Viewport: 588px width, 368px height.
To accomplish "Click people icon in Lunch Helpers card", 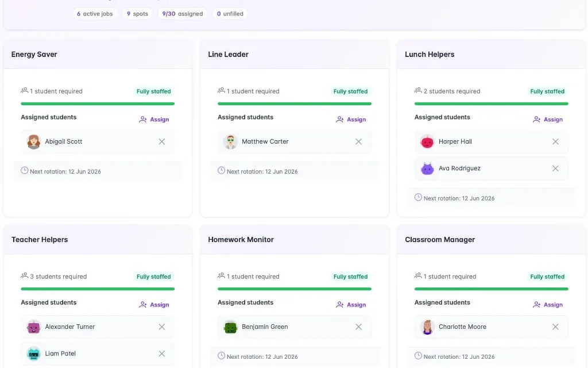I will [x=418, y=90].
